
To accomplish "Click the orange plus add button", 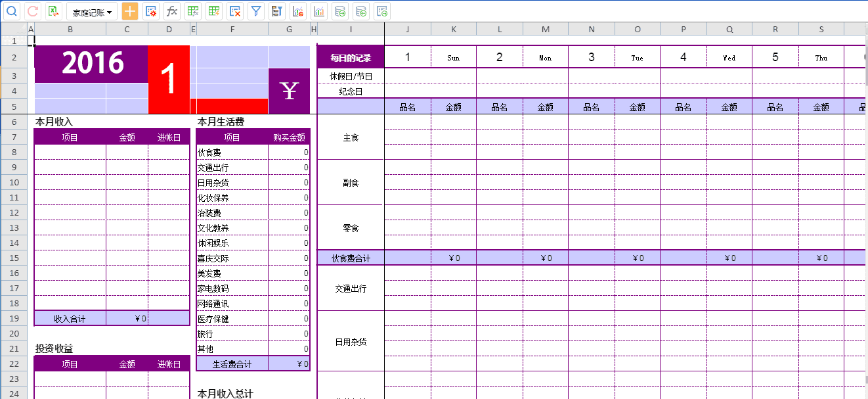I will pos(130,11).
